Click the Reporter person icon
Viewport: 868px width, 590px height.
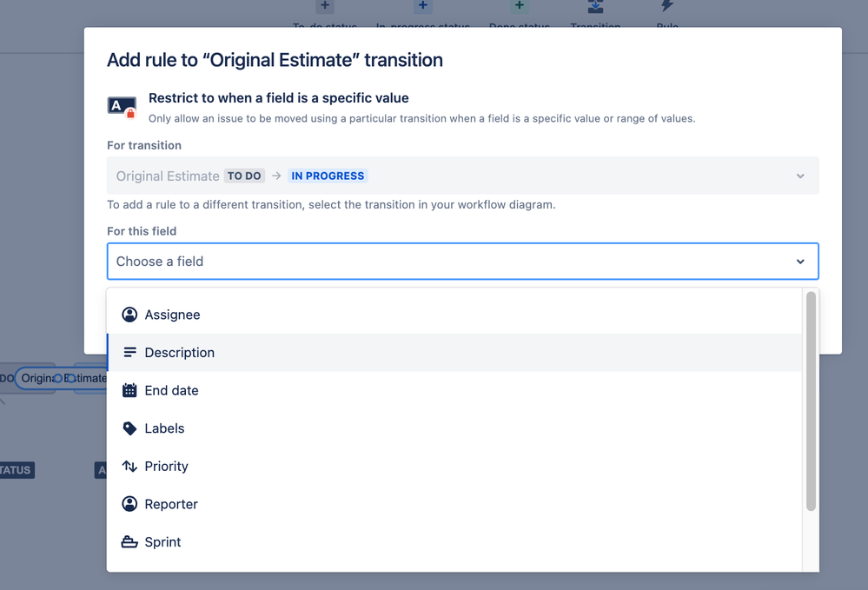pos(129,504)
